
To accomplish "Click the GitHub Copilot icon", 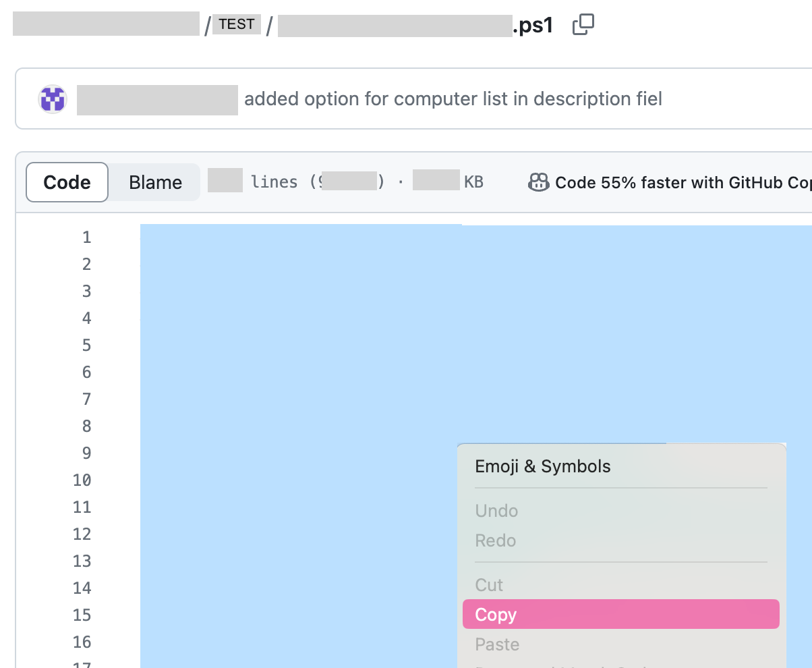I will 538,182.
